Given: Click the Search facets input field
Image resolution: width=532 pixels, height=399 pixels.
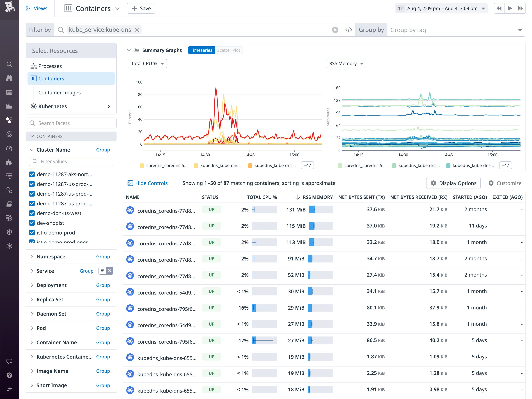Looking at the screenshot, I should [x=71, y=123].
